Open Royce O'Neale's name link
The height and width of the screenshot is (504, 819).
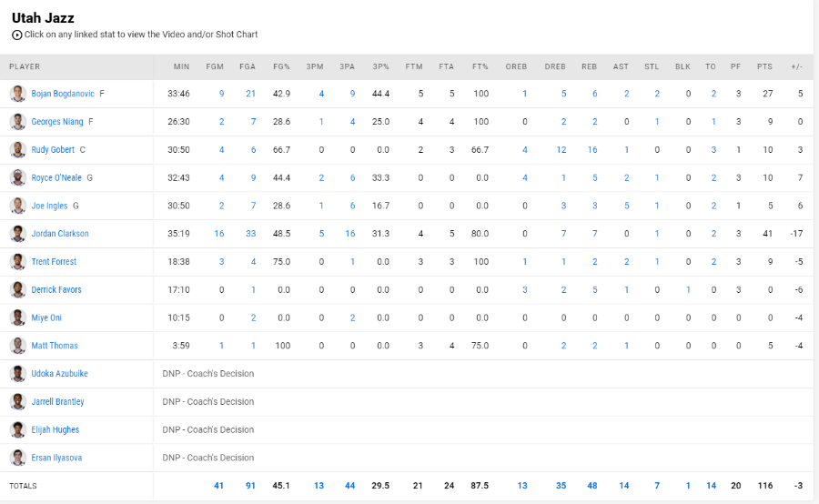click(x=56, y=177)
